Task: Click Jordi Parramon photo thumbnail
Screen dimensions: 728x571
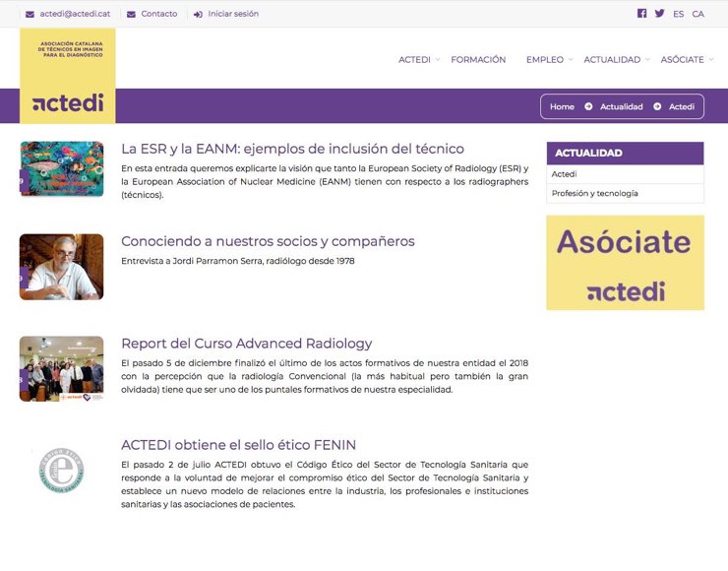Action: pyautogui.click(x=62, y=267)
